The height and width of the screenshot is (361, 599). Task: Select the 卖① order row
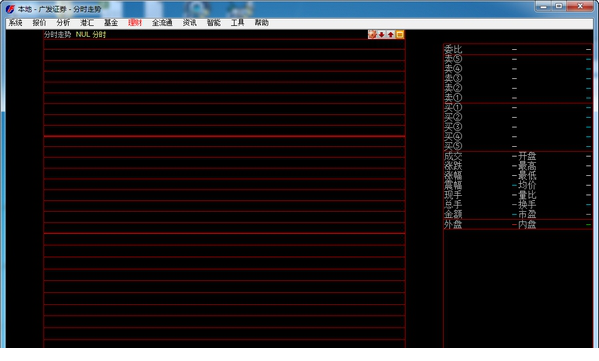518,98
